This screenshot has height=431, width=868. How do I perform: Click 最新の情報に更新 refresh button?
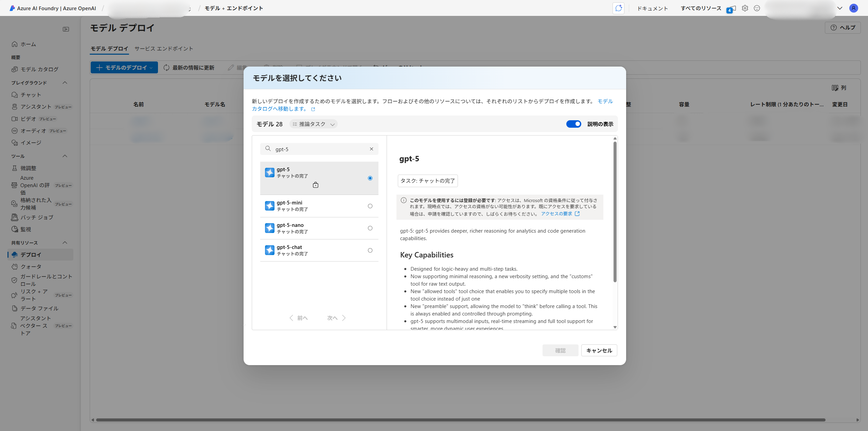[189, 68]
